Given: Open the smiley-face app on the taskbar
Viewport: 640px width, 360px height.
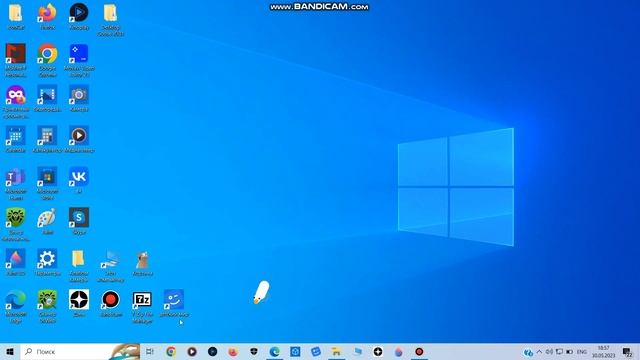Looking at the screenshot, I should click(316, 351).
